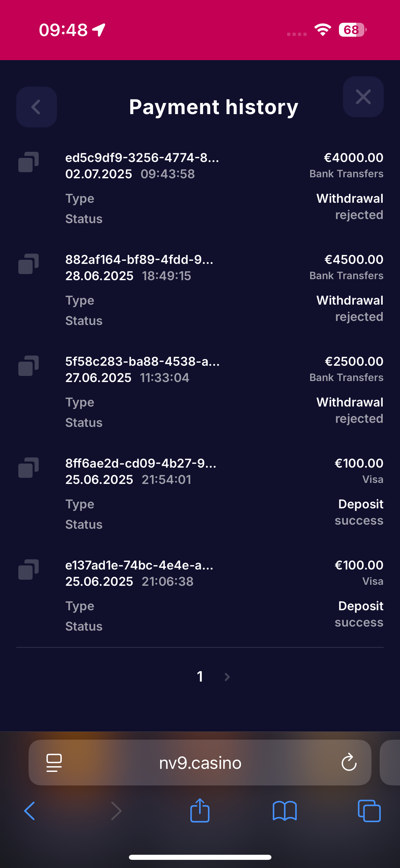Copy the 882af164 transaction ID
Screen dimensions: 400x868
tap(28, 264)
